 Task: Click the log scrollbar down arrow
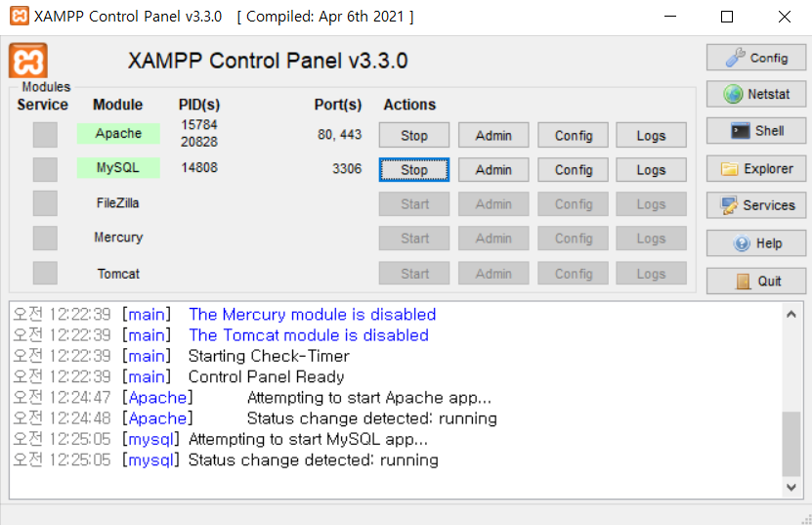pos(791,487)
